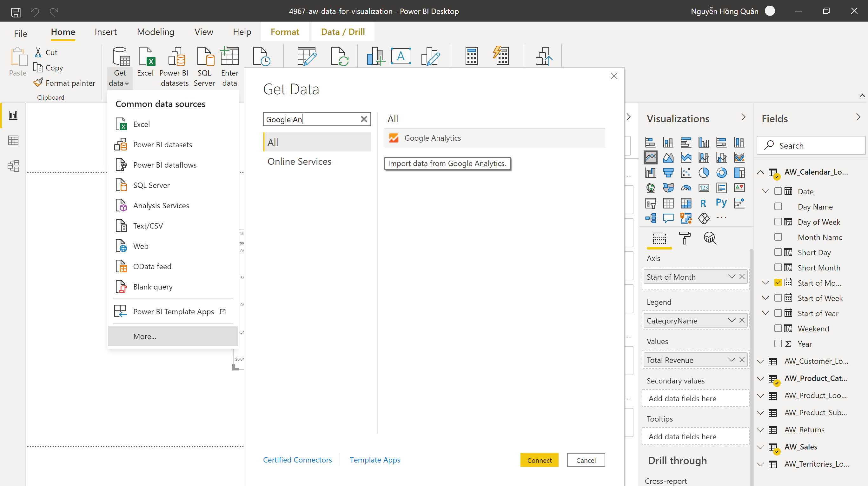Screen dimensions: 868x486
Task: Check the Day Name field checkbox
Action: (x=778, y=206)
